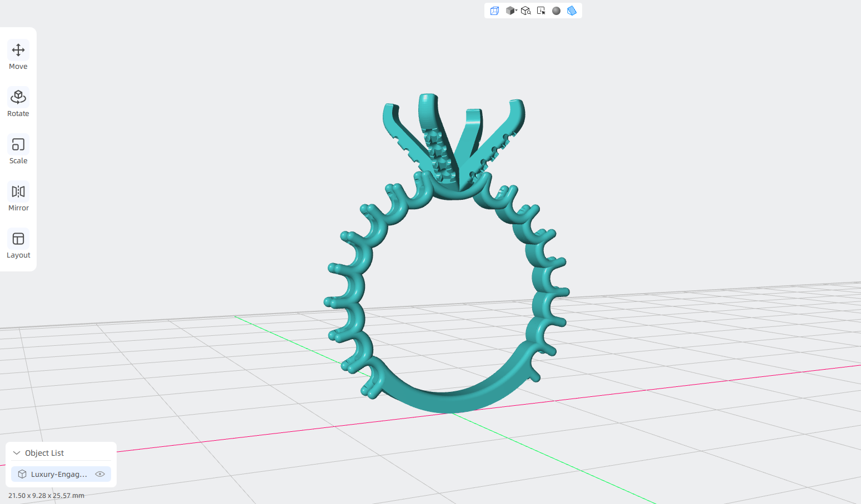861x504 pixels.
Task: Toggle perspective wireframe box view icon
Action: click(x=494, y=11)
